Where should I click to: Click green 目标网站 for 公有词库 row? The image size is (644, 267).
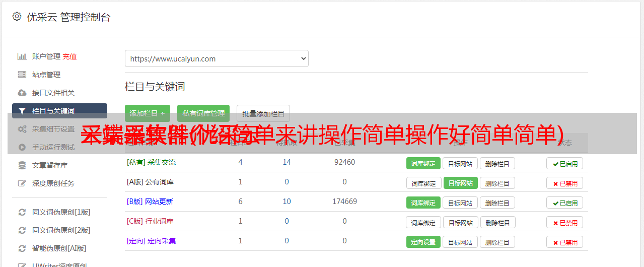pos(460,183)
